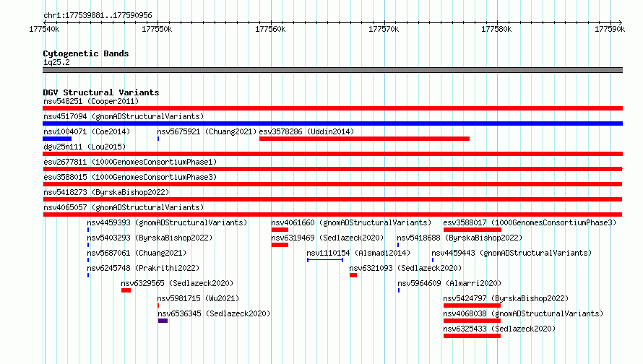Select esv3588017 (1000GenomesConsortiumPhase3) label
Viewport: 643px width, 364px height.
coord(530,222)
